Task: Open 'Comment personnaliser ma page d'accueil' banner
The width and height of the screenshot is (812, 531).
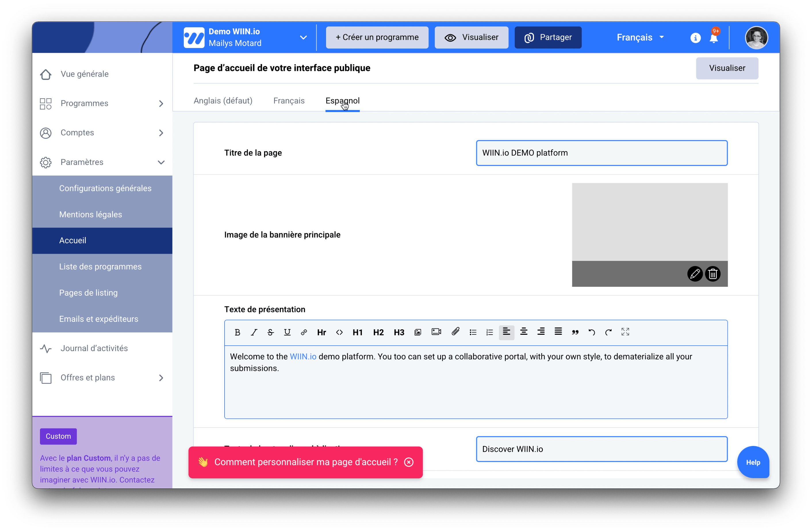Action: coord(306,462)
